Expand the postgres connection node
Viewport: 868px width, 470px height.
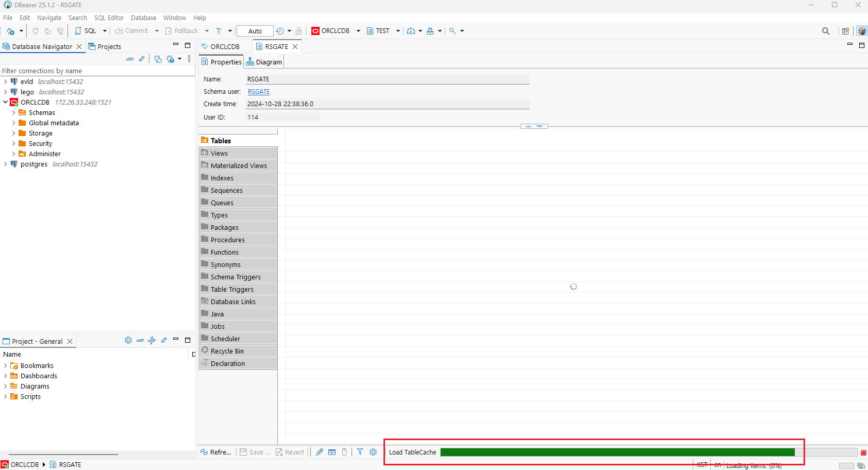[6, 164]
